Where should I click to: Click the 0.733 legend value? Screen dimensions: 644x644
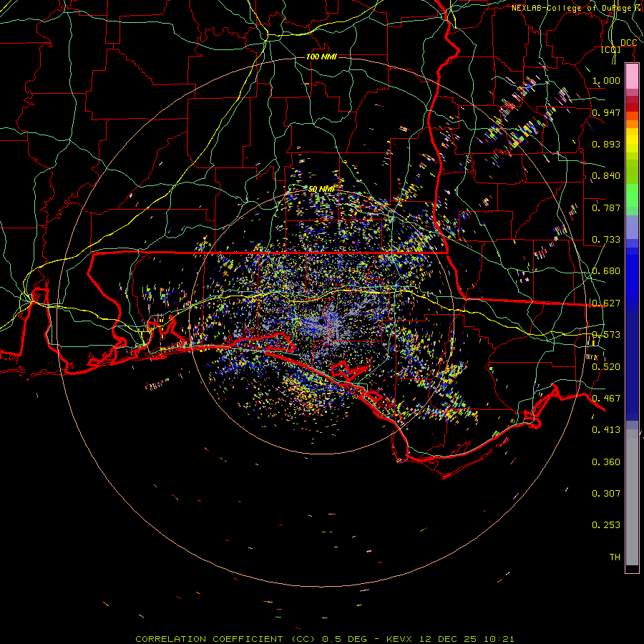[606, 240]
